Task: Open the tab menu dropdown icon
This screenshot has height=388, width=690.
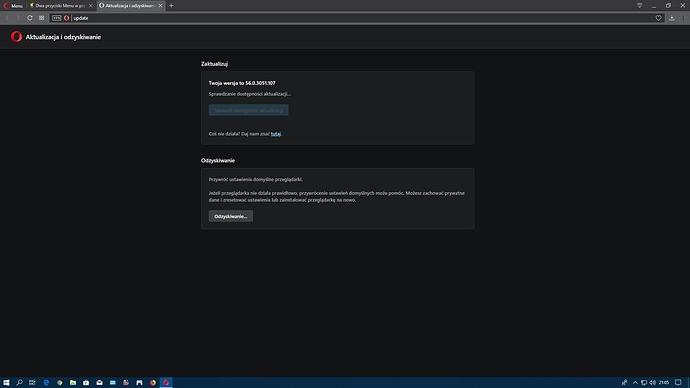Action: click(639, 6)
